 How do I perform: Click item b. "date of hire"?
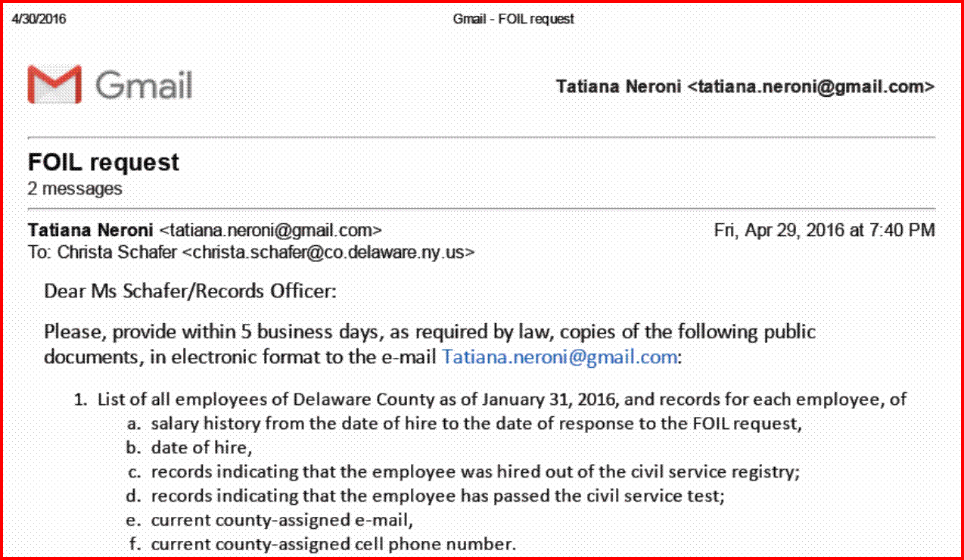pos(201,447)
